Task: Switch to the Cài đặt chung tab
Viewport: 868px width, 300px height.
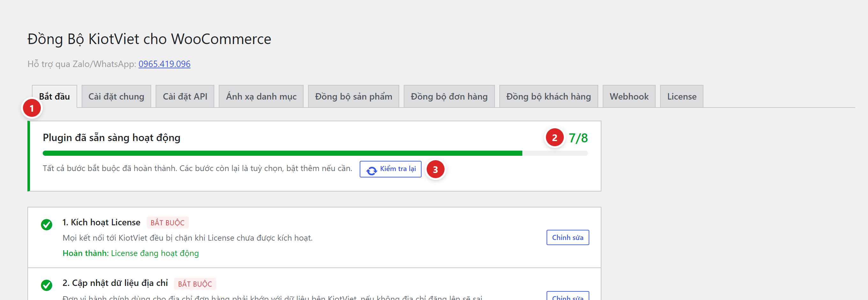Action: coord(116,96)
